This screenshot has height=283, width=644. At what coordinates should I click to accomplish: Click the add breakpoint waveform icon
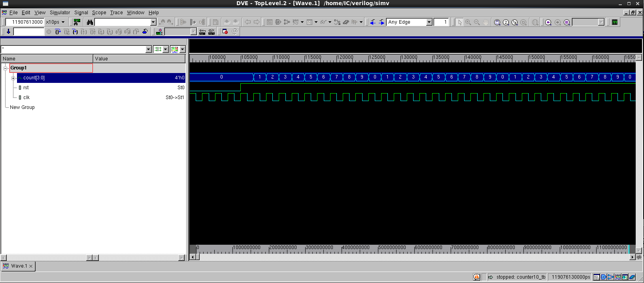pos(159,32)
